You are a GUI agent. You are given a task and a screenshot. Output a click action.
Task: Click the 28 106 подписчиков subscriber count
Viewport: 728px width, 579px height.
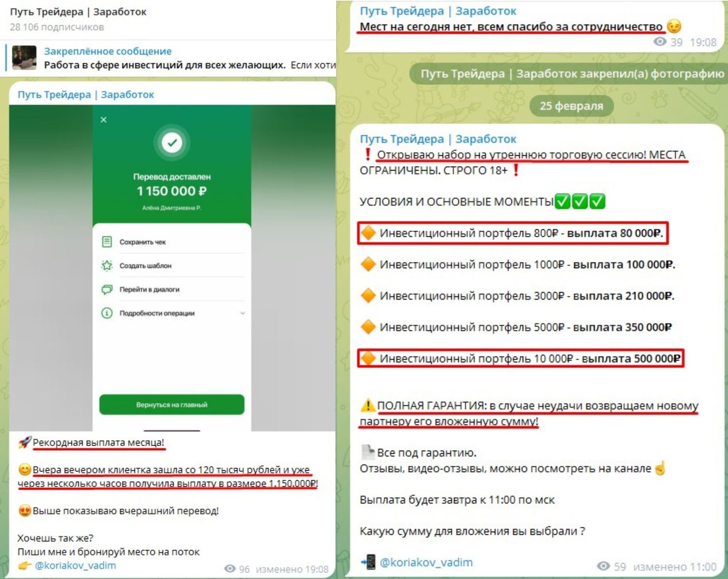click(57, 27)
